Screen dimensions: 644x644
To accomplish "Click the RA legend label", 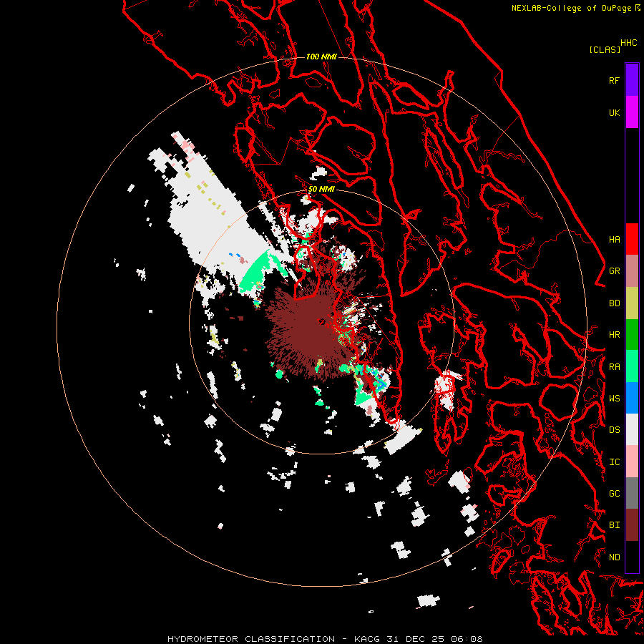I will pos(614,367).
